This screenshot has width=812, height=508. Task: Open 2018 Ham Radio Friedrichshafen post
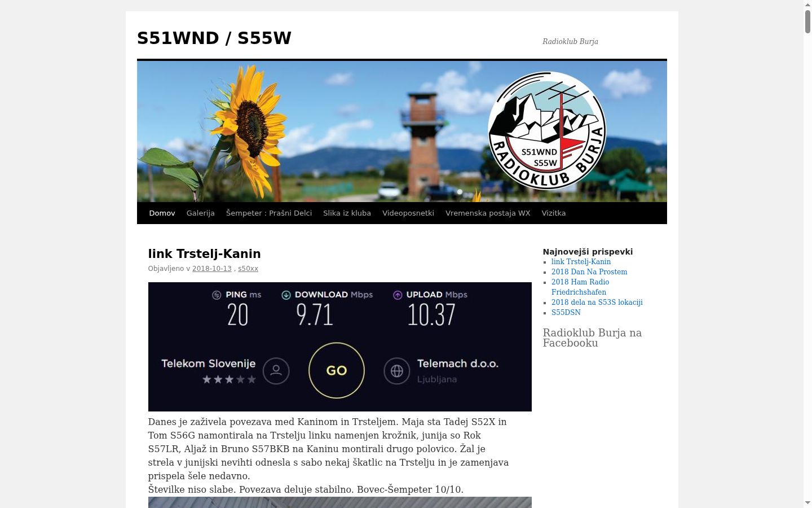[580, 287]
